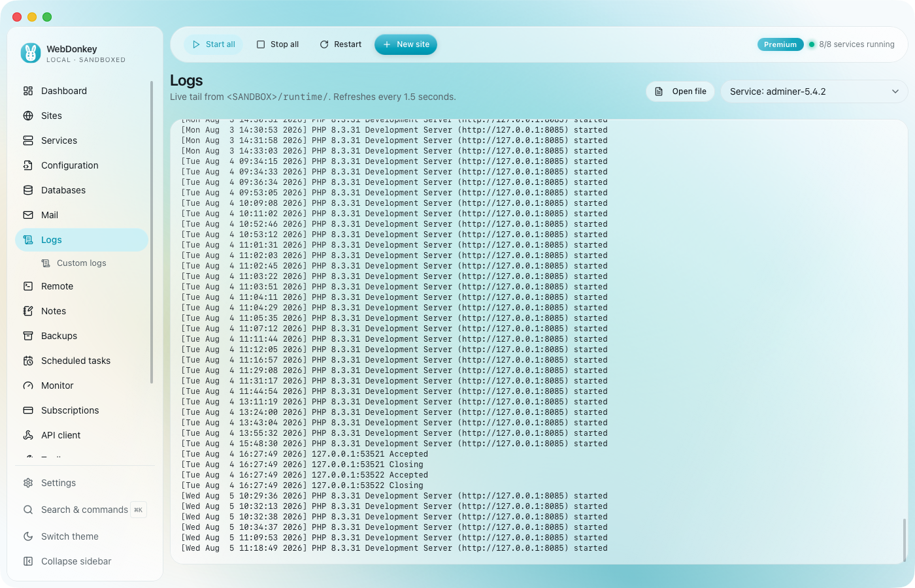
Task: Open the Databases section
Action: [x=82, y=190]
